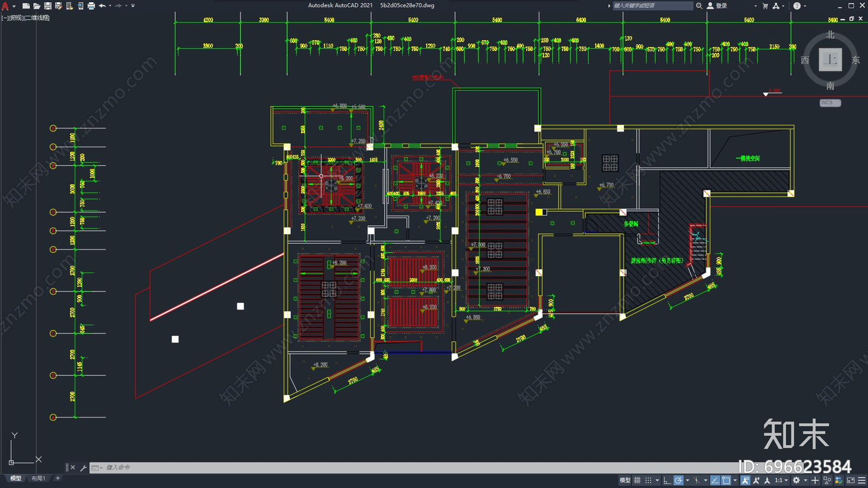Image resolution: width=868 pixels, height=488 pixels.
Task: Switch to the 布局1 layout tab
Action: click(x=38, y=478)
